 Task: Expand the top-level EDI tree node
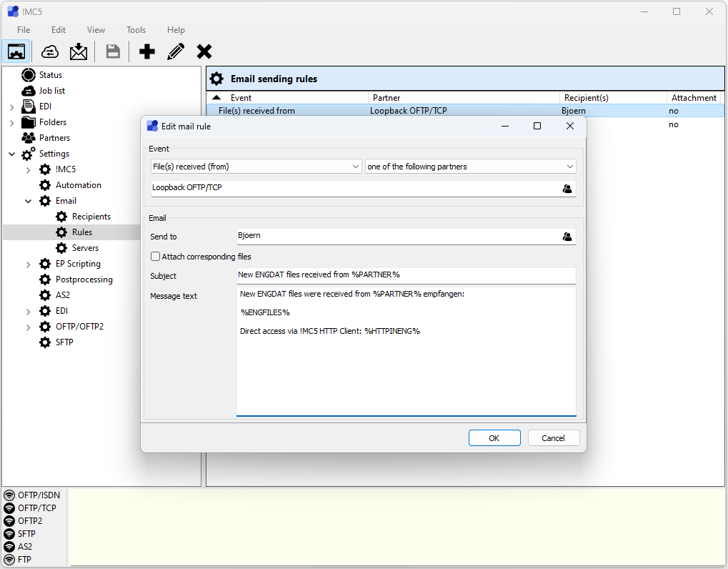(12, 107)
